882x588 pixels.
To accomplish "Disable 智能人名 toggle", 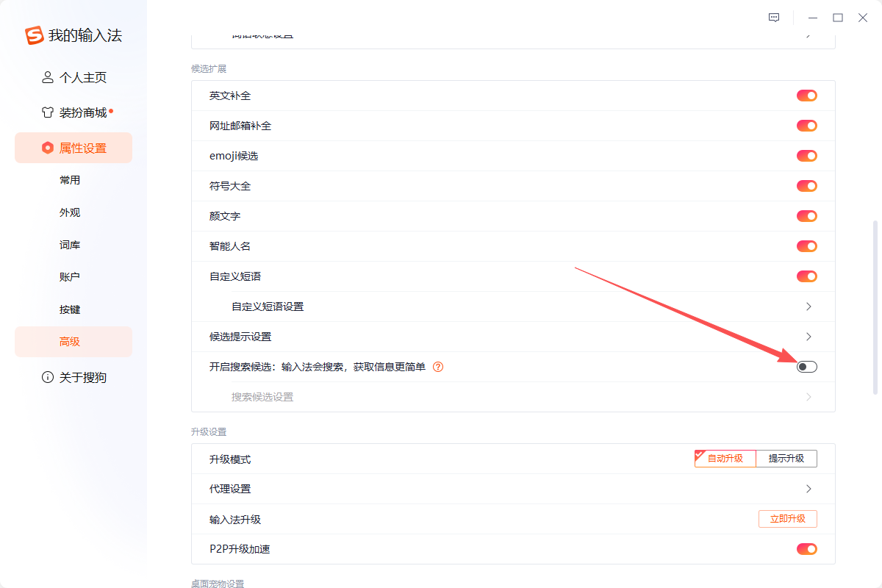I will coord(807,246).
